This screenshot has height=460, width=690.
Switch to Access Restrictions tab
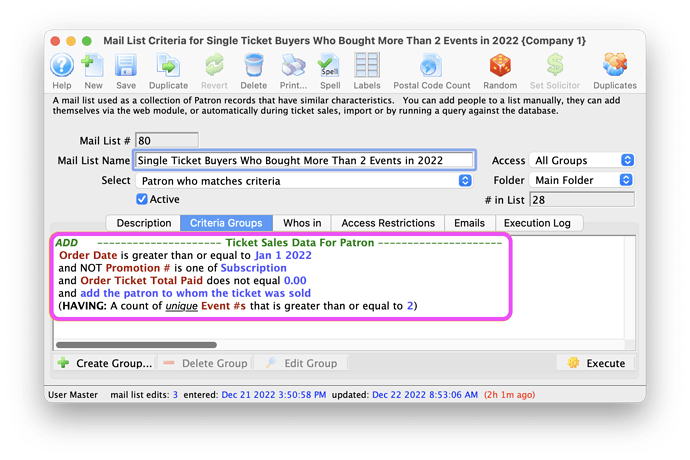(x=388, y=223)
